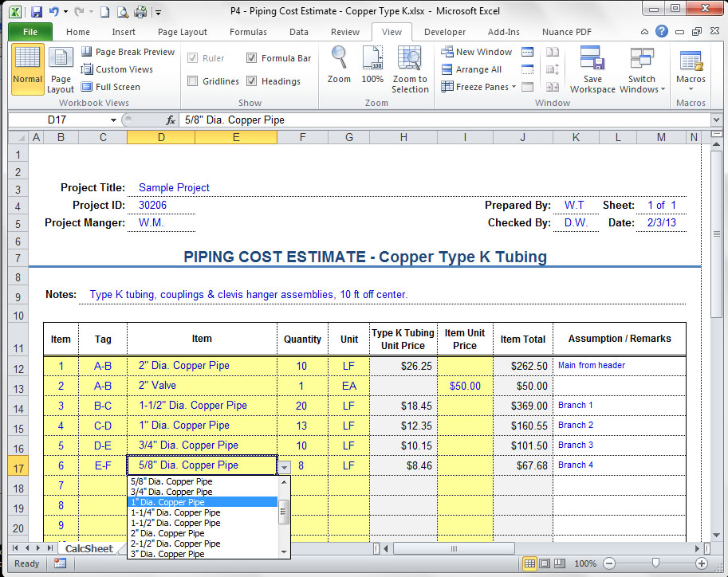
Task: Click the Save Workspace icon
Action: tap(592, 69)
